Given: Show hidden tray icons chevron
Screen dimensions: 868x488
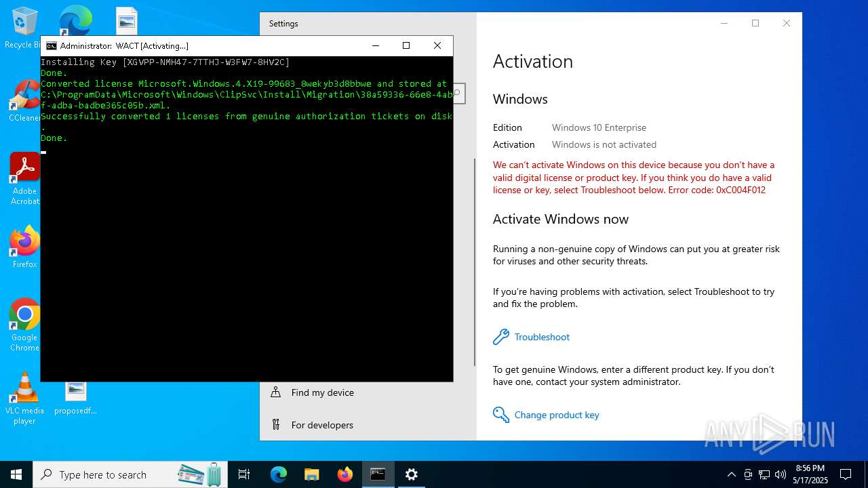Looking at the screenshot, I should coord(731,474).
